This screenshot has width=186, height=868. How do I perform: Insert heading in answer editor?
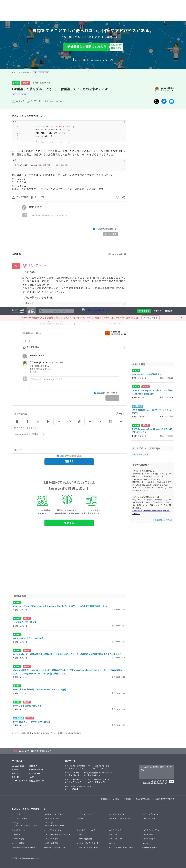tap(48, 422)
